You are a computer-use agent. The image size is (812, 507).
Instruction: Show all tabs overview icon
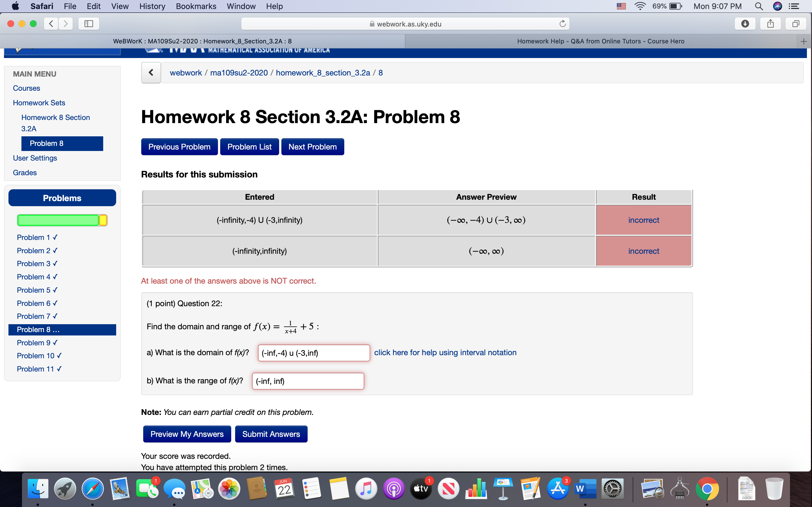(796, 23)
